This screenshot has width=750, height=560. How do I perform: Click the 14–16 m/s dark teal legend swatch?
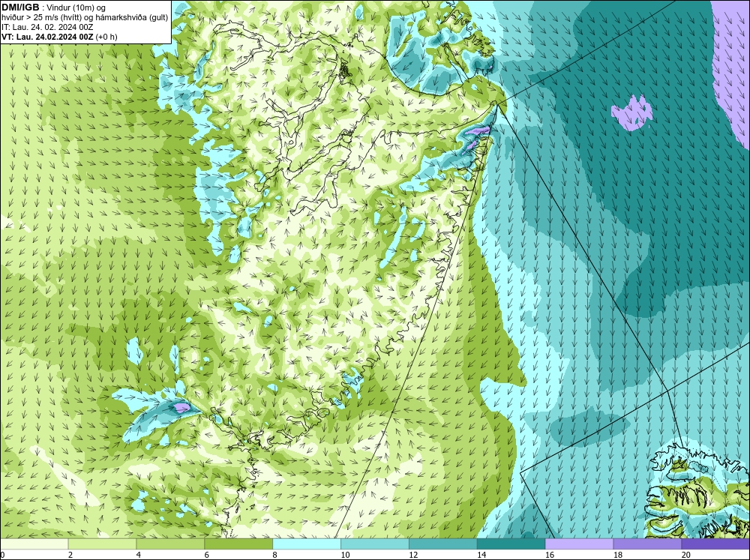click(511, 544)
